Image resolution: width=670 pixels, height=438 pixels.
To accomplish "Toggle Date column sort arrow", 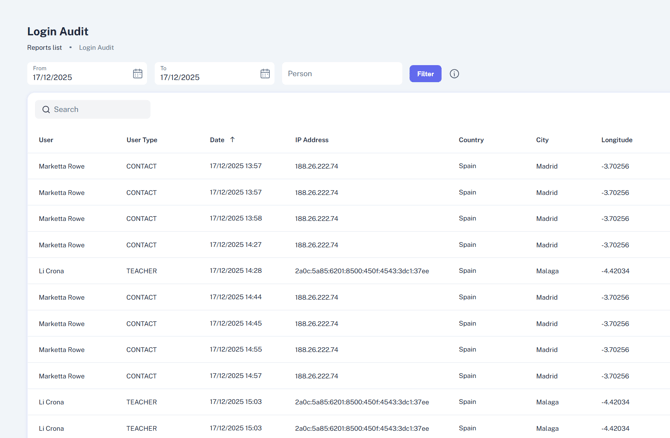I will pyautogui.click(x=233, y=140).
